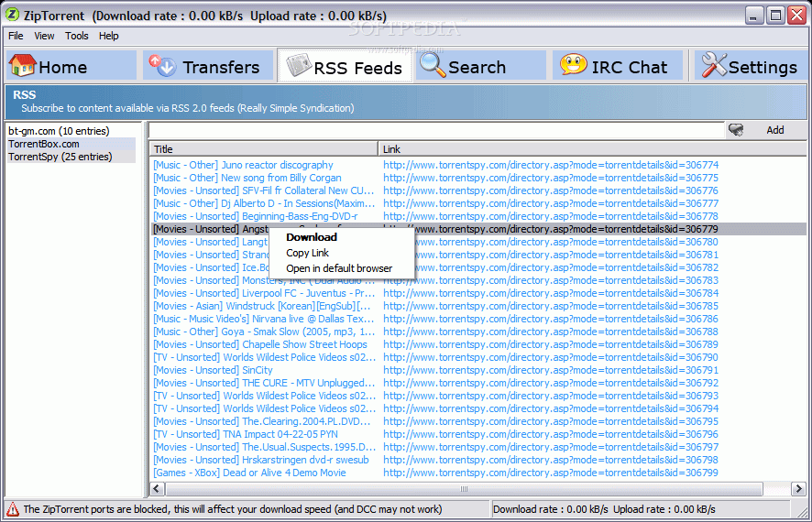Image resolution: width=812 pixels, height=522 pixels.
Task: Click link ending in id=306799
Action: click(x=551, y=473)
